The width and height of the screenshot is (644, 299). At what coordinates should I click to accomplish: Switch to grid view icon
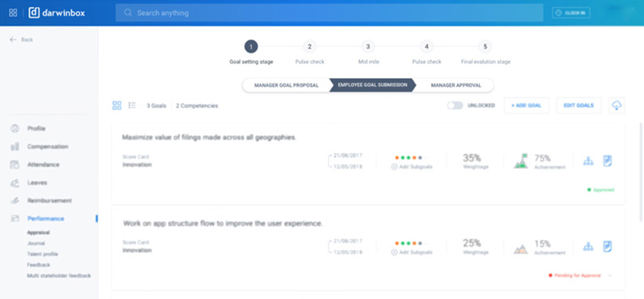117,106
